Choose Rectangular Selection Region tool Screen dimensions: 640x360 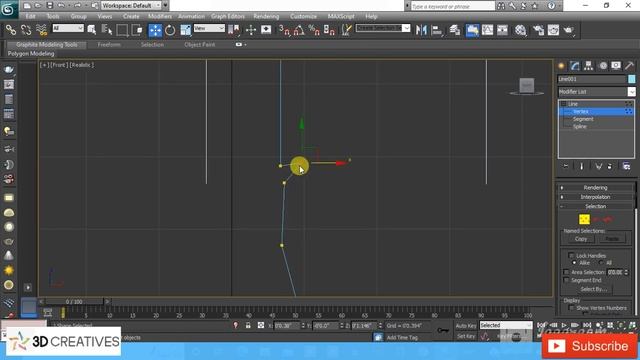pos(122,30)
